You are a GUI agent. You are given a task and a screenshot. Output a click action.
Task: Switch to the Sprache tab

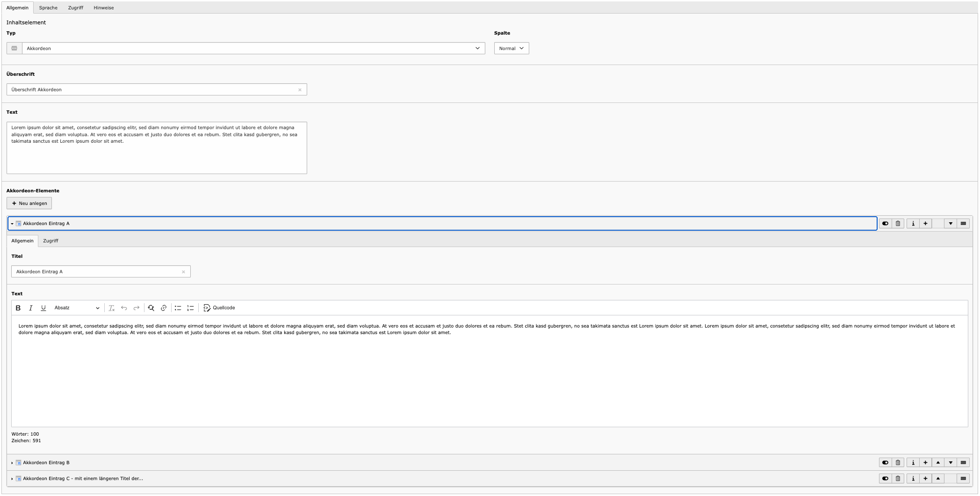click(x=48, y=8)
